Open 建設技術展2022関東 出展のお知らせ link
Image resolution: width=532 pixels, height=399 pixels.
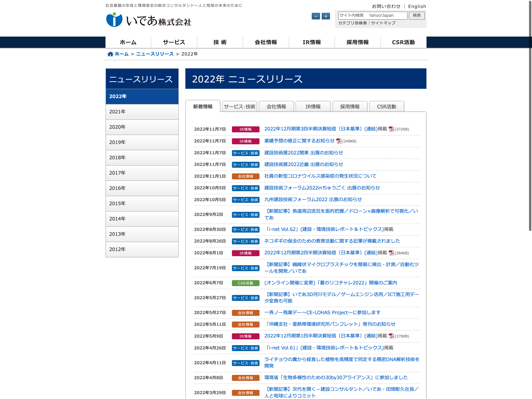pyautogui.click(x=304, y=153)
